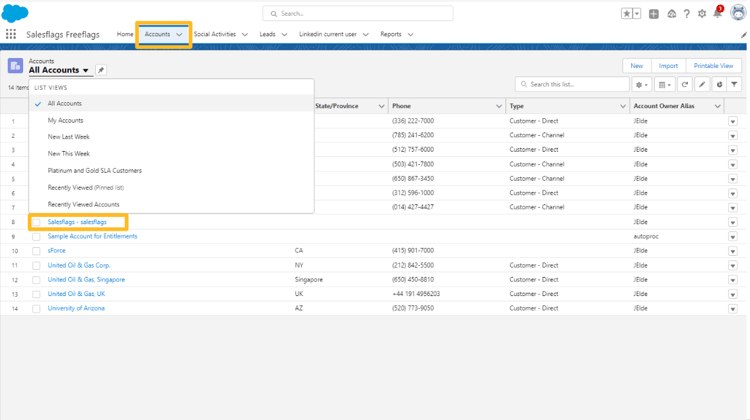Expand the Leads tab dropdown arrow
The width and height of the screenshot is (750, 420).
(x=284, y=34)
